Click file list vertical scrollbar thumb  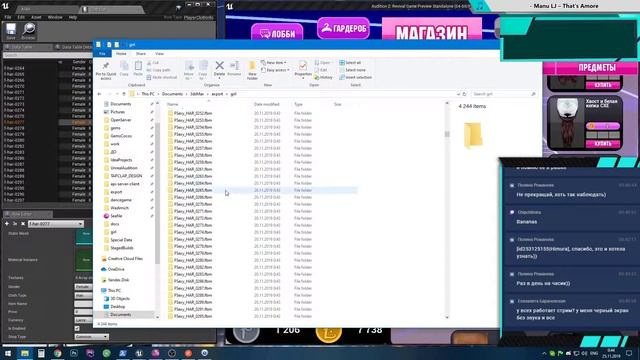(447, 134)
